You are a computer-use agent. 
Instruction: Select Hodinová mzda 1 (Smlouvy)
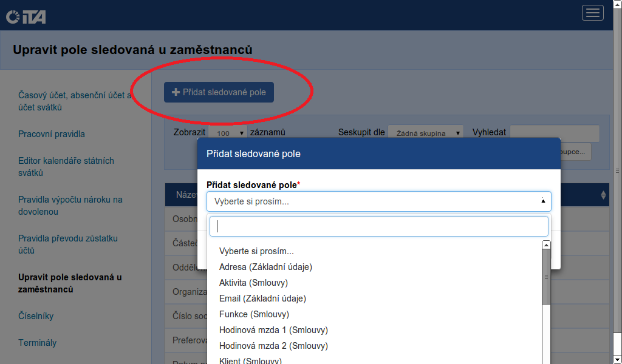273,330
